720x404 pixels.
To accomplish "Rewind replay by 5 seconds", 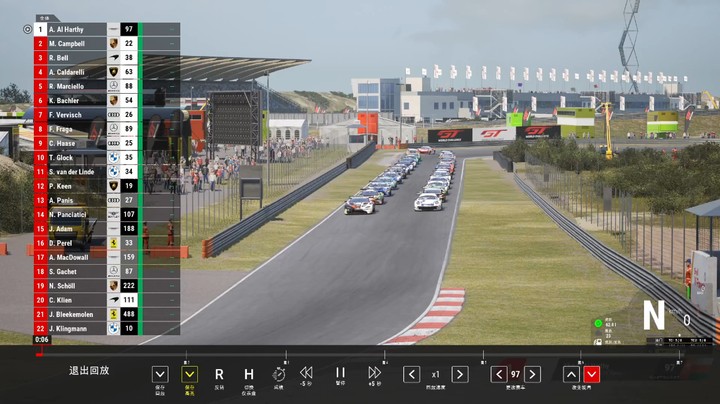I will pyautogui.click(x=306, y=373).
